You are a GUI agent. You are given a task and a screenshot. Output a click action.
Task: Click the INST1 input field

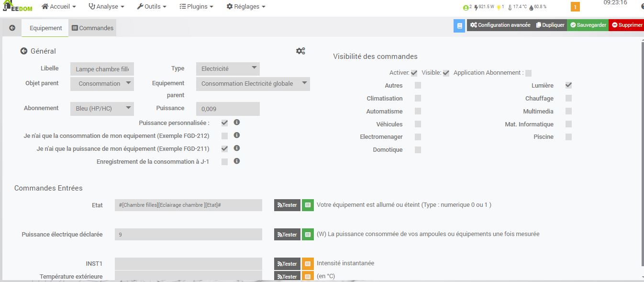pyautogui.click(x=189, y=264)
